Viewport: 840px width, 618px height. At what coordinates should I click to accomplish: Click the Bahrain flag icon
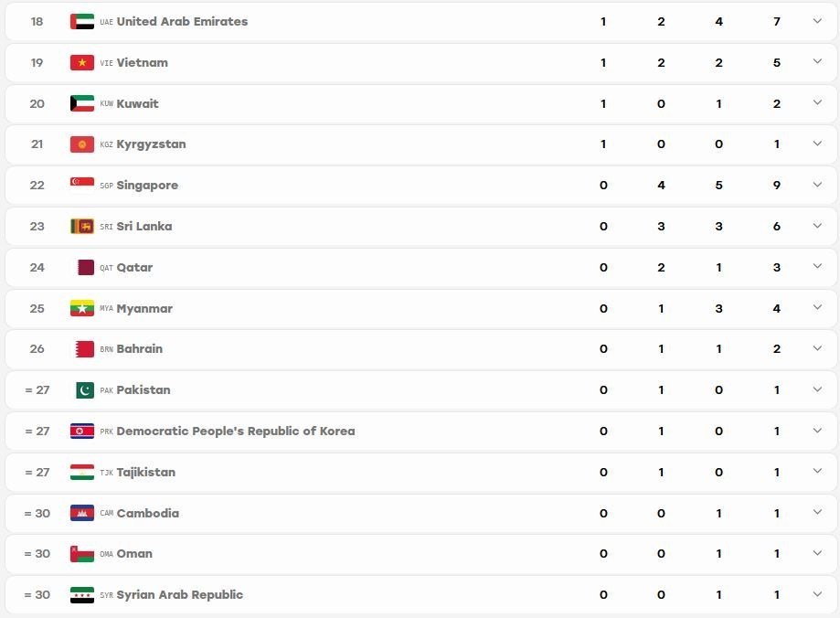[85, 349]
